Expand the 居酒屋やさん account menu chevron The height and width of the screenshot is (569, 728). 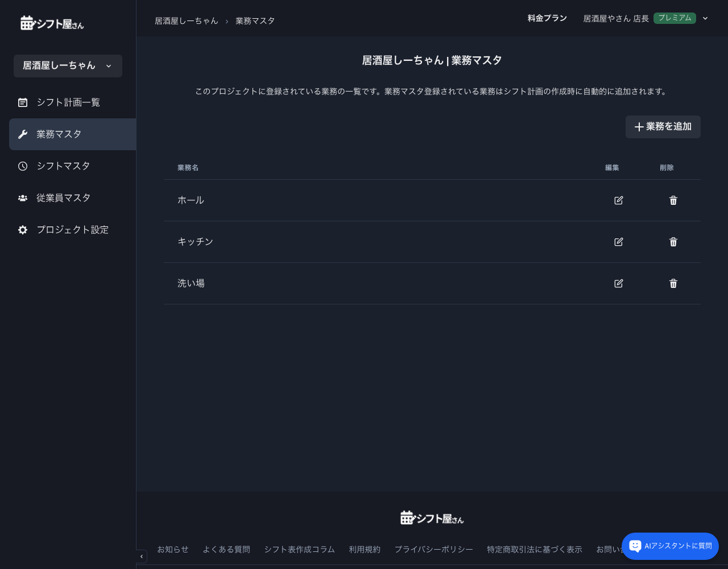(705, 18)
